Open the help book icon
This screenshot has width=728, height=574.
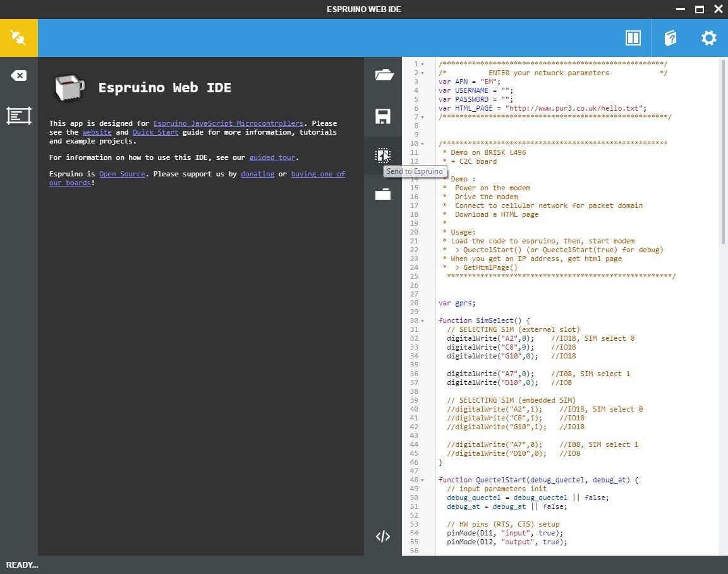coord(670,38)
